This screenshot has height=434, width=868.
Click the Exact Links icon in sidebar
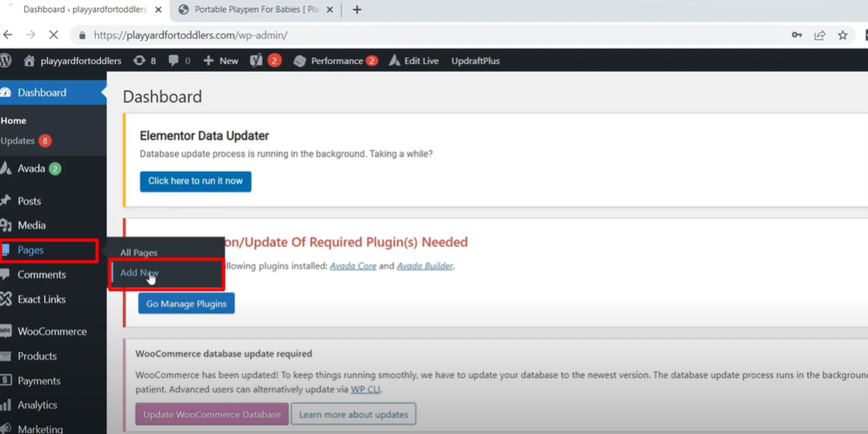pos(6,299)
